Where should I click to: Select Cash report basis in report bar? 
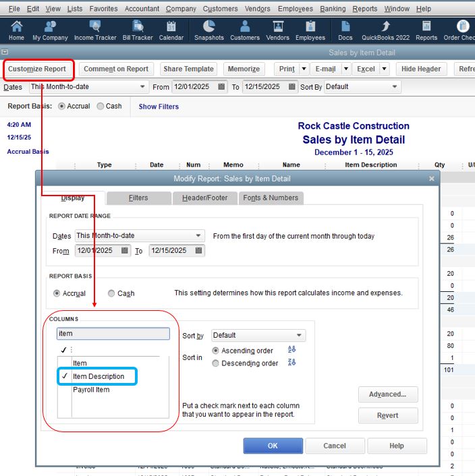tap(101, 107)
